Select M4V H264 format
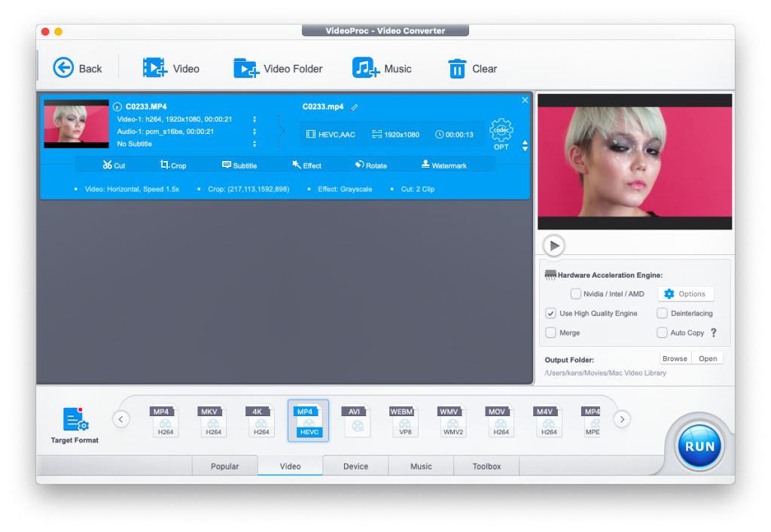This screenshot has height=532, width=771. (x=548, y=421)
